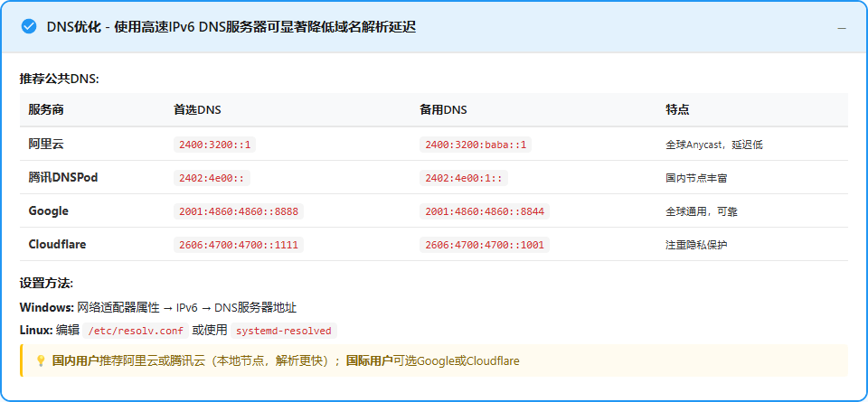Click the systemd-resolved code snippet
Screen dimensions: 868x402
tap(284, 331)
